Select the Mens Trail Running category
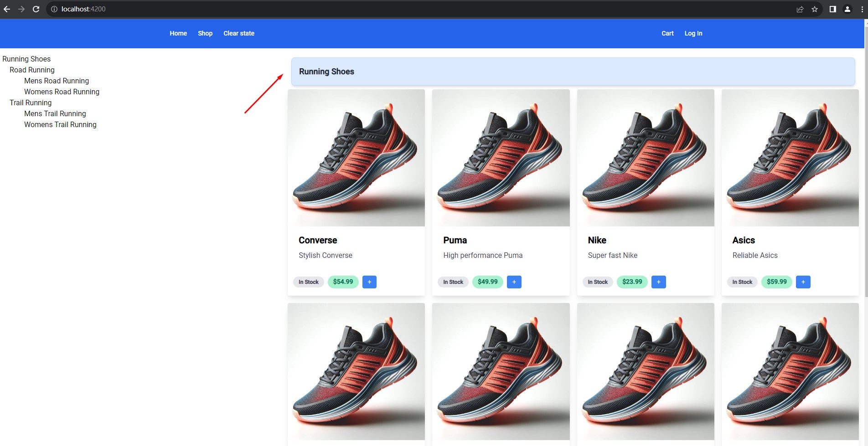 coord(55,113)
